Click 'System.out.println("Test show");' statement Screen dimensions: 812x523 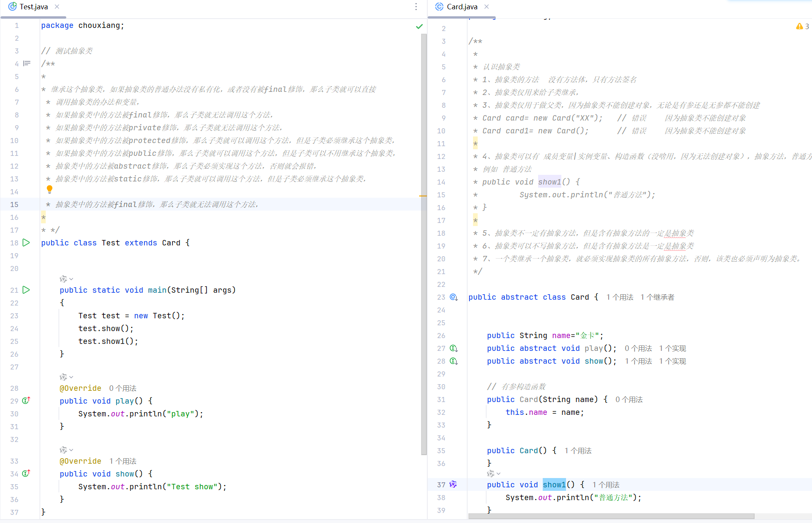click(x=152, y=487)
